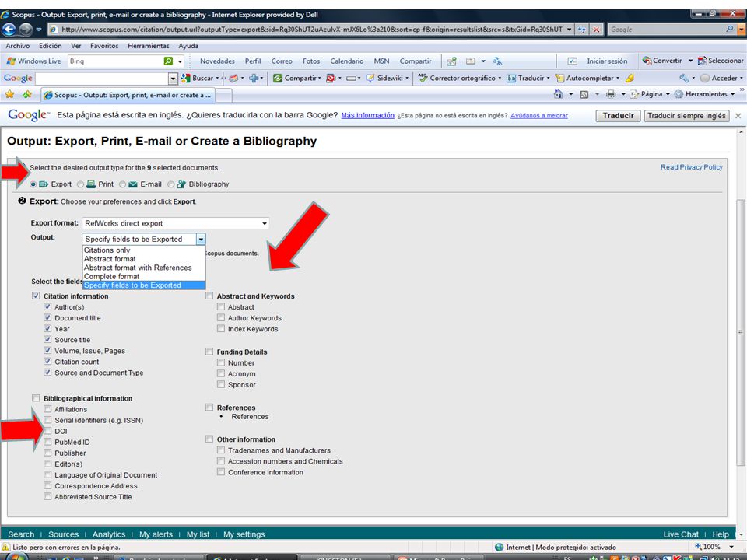Click the refresh page icon beside address bar
747x560 pixels.
click(582, 30)
